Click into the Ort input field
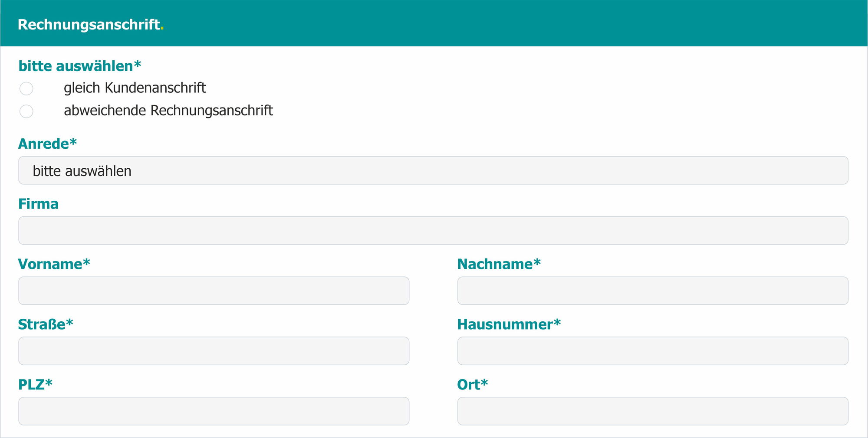The image size is (868, 438). coord(653,412)
